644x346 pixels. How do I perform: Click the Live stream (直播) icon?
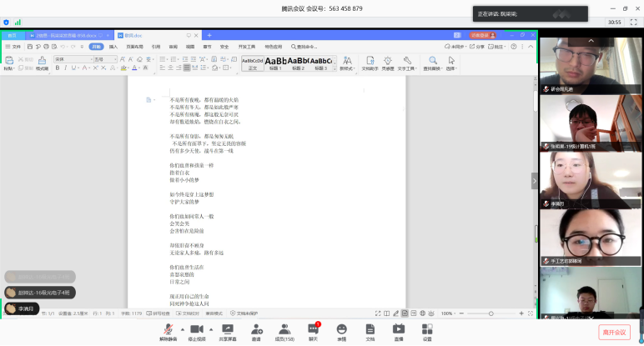click(x=398, y=329)
